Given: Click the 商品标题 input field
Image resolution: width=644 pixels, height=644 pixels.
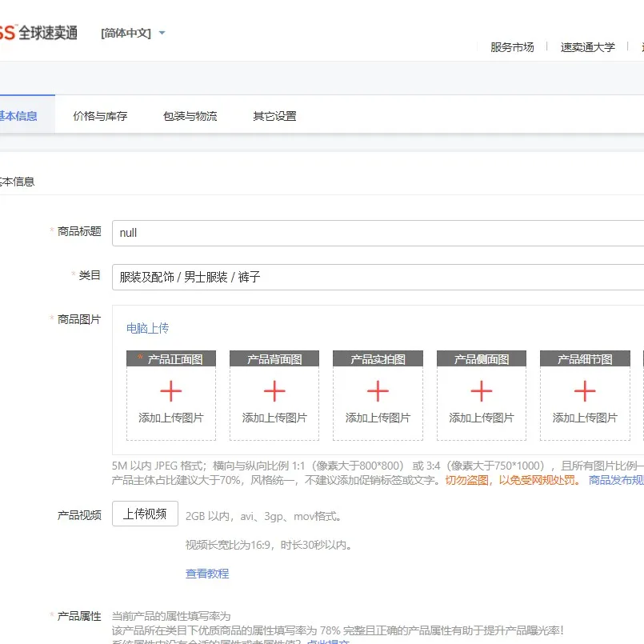Looking at the screenshot, I should coord(378,233).
